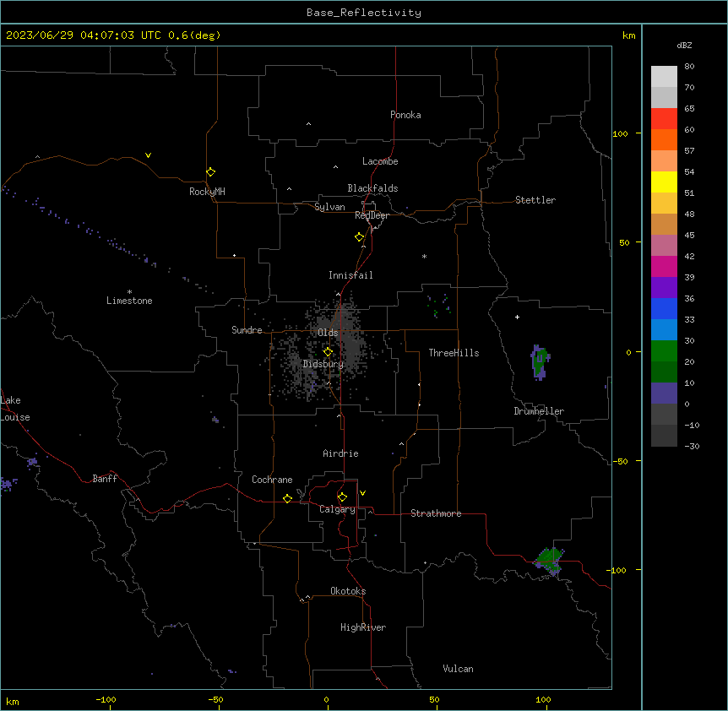
Task: Select the yellow diamond marker south of RedDeer
Action: point(360,237)
